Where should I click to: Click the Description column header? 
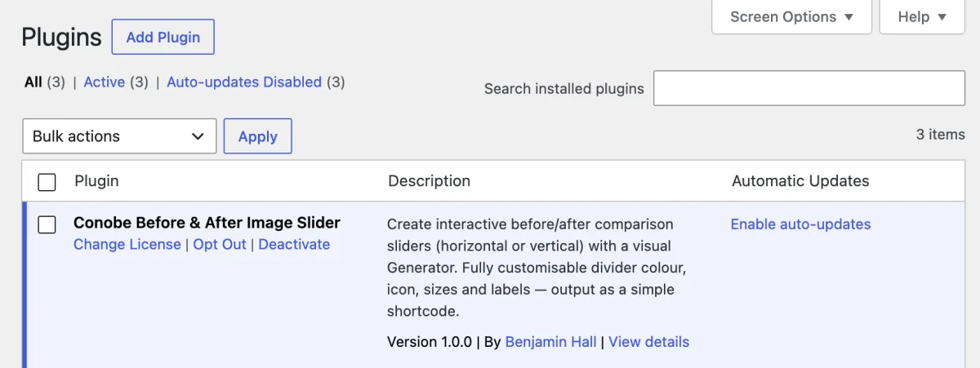[430, 181]
